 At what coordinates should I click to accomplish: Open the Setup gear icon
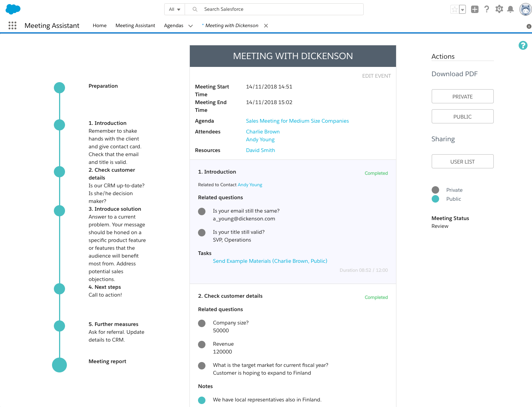tap(499, 9)
